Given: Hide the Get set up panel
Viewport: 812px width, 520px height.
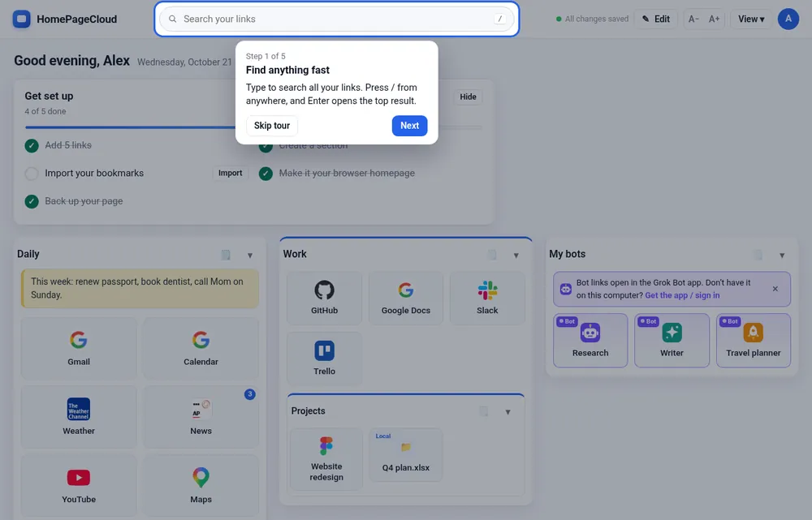Looking at the screenshot, I should pyautogui.click(x=469, y=97).
